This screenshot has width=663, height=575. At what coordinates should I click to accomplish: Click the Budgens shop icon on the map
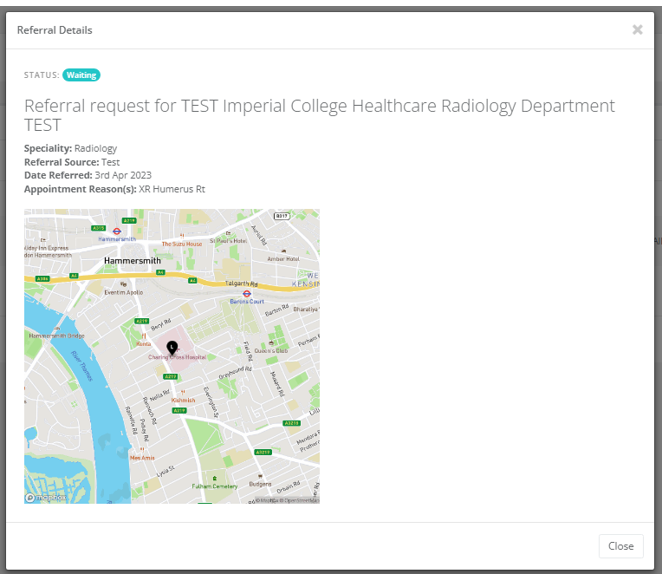tap(260, 476)
